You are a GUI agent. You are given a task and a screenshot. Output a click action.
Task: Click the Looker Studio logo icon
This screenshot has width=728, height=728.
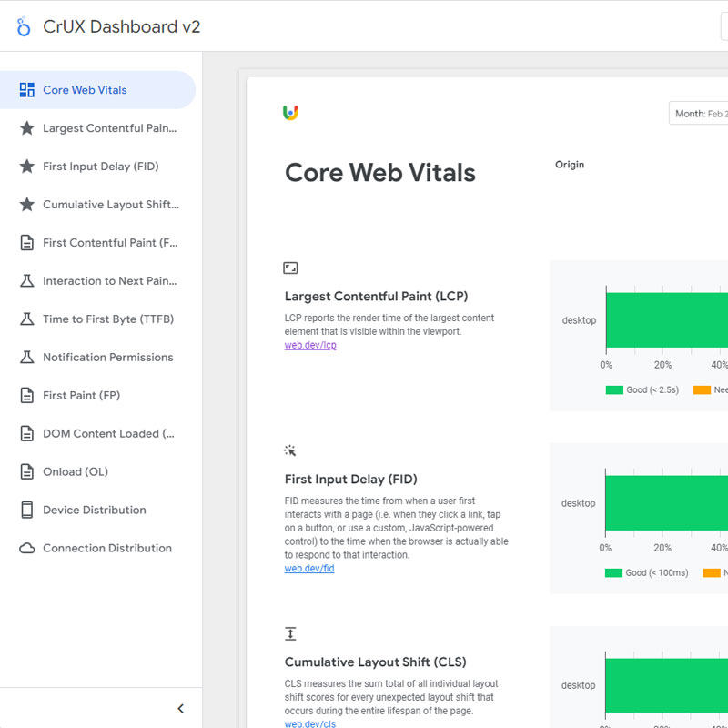(24, 27)
